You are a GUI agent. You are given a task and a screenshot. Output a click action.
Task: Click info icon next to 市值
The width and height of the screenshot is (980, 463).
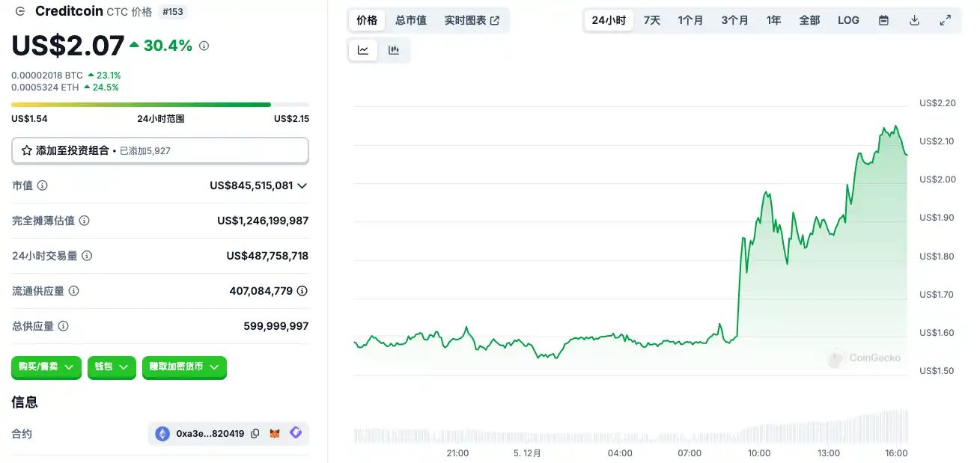(43, 185)
